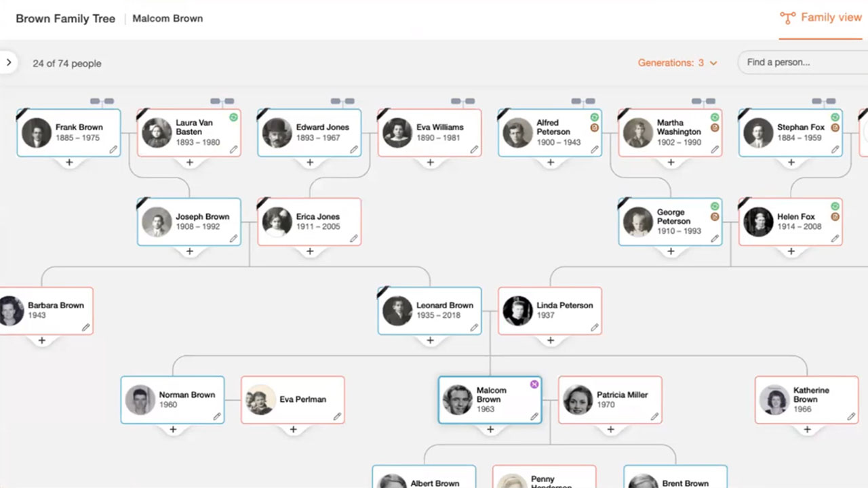Click the pencil edit icon on Leonard Brown's card
Image resolution: width=868 pixels, height=488 pixels.
474,327
